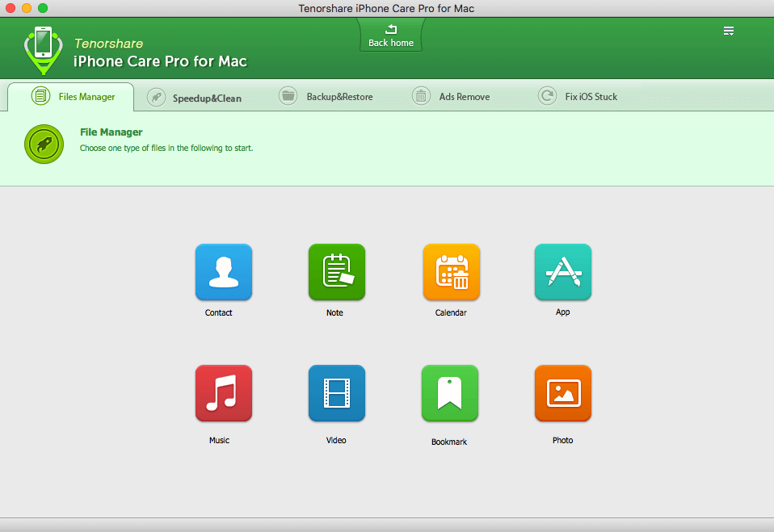The height and width of the screenshot is (532, 774).
Task: Open the App file type icon
Action: (x=563, y=272)
